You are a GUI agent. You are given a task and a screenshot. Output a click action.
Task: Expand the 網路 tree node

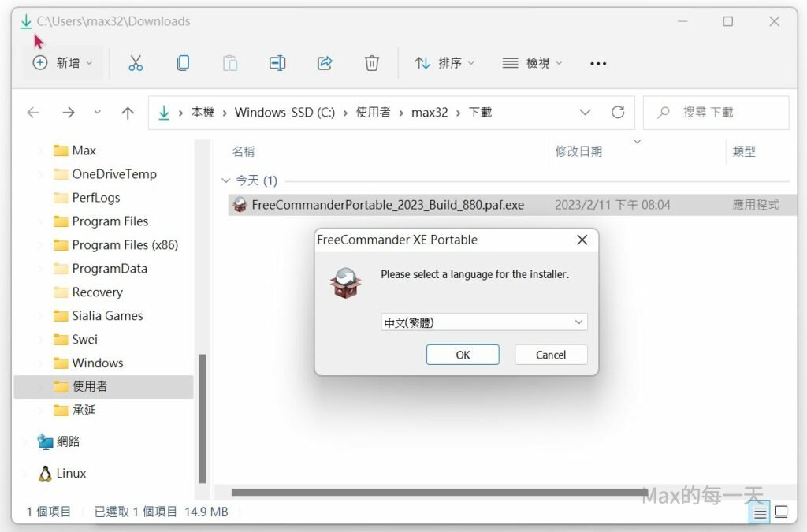point(26,442)
